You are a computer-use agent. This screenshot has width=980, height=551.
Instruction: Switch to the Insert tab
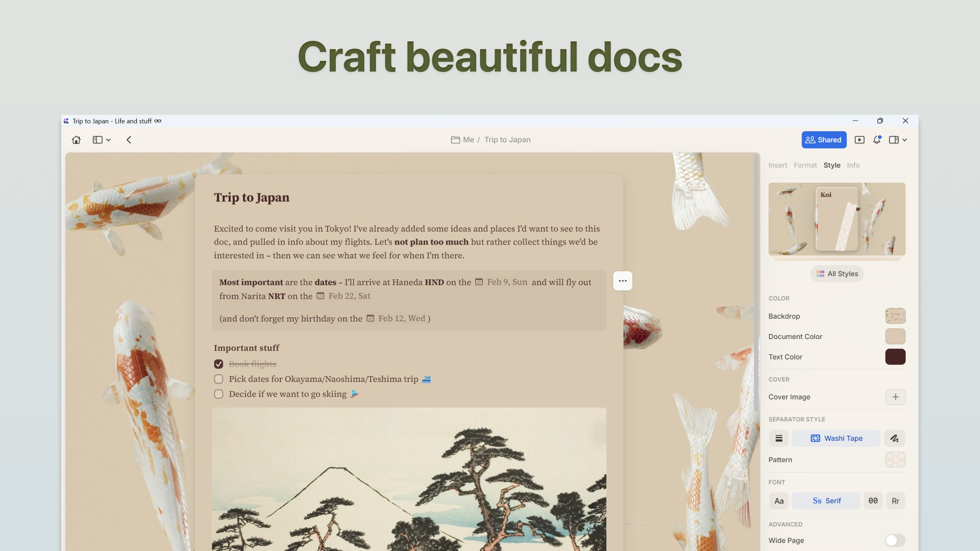coord(777,165)
